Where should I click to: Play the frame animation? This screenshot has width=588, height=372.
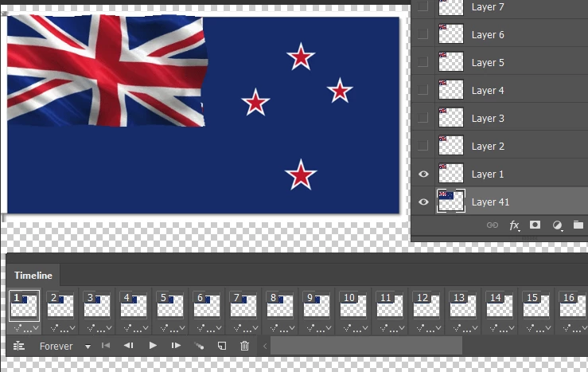(x=153, y=346)
